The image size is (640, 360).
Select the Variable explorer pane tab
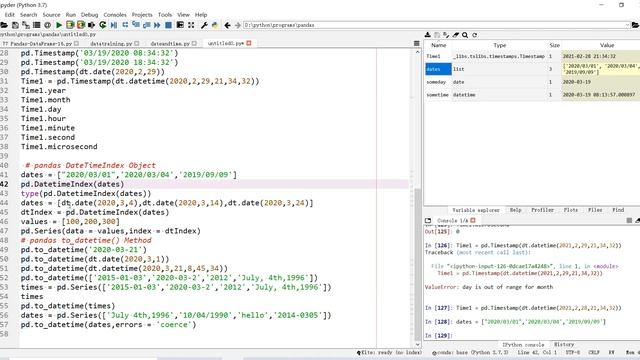pyautogui.click(x=476, y=210)
